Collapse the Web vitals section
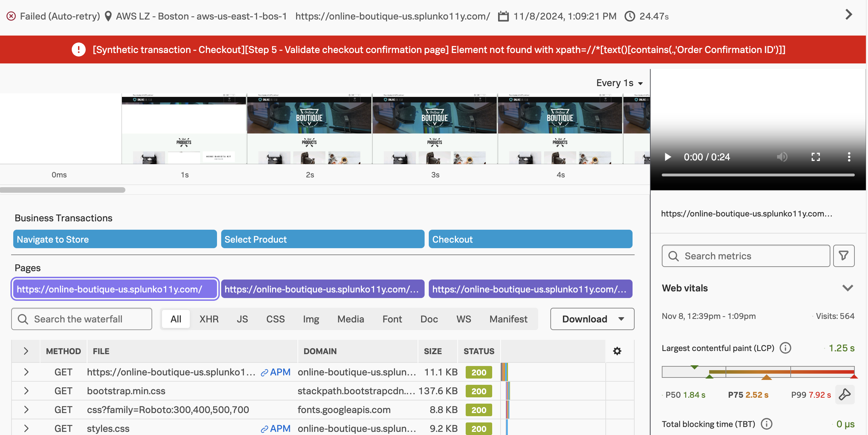This screenshot has height=435, width=868. (x=847, y=288)
